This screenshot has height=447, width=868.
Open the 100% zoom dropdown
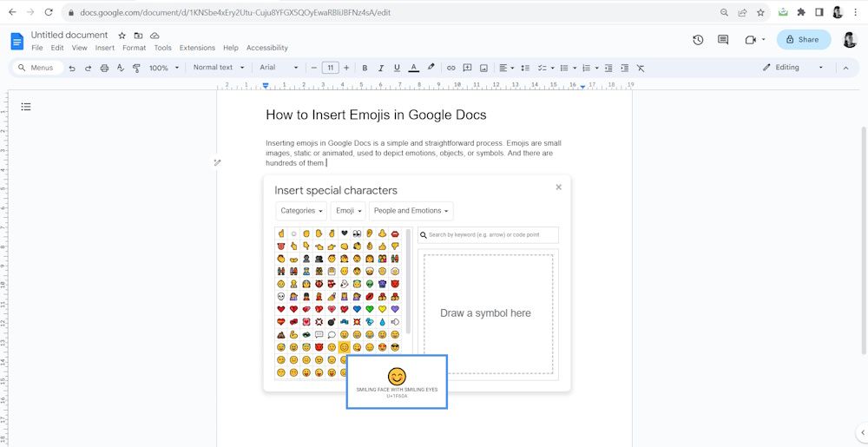(164, 68)
